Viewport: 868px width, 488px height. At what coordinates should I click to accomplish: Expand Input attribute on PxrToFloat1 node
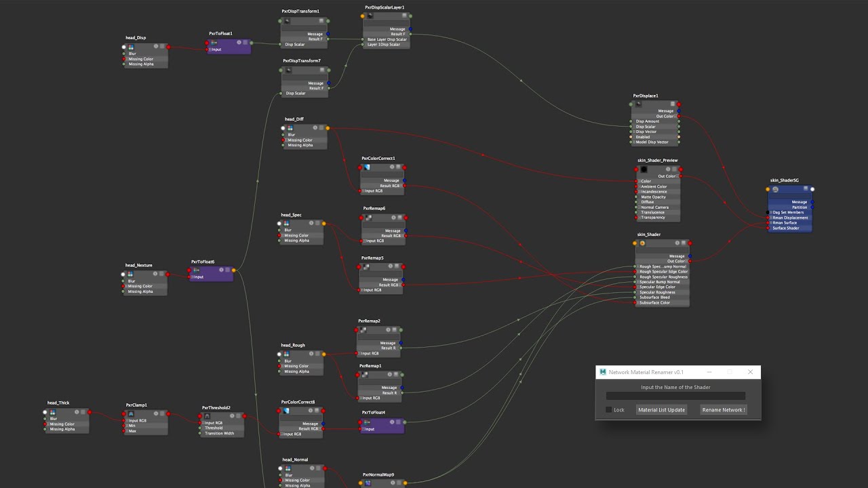pyautogui.click(x=211, y=49)
